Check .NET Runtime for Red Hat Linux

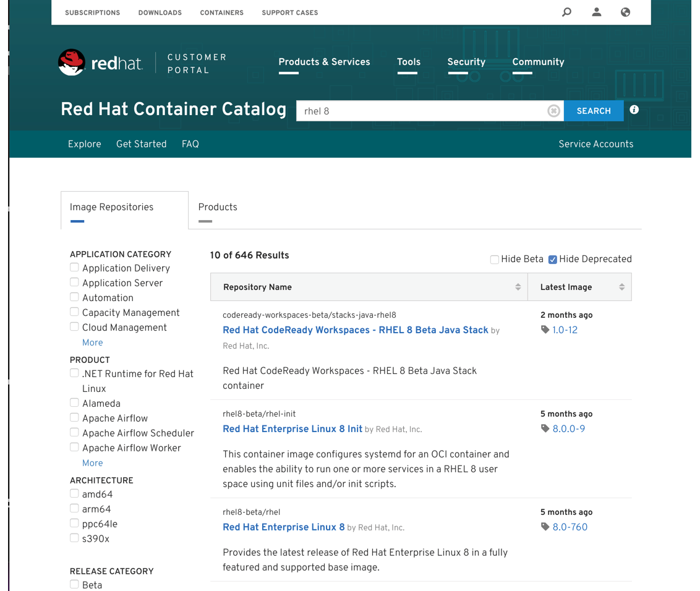coord(74,373)
